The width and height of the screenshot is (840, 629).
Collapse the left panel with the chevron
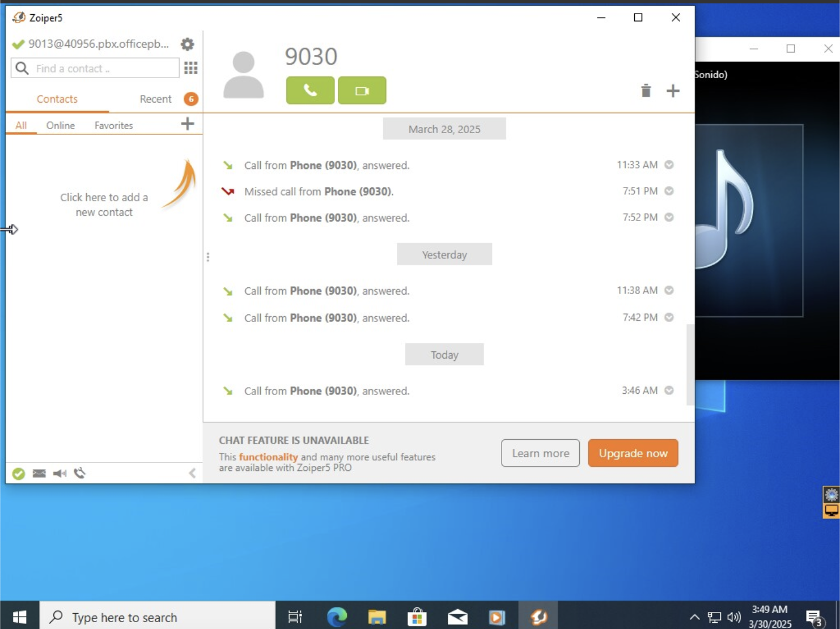[192, 473]
